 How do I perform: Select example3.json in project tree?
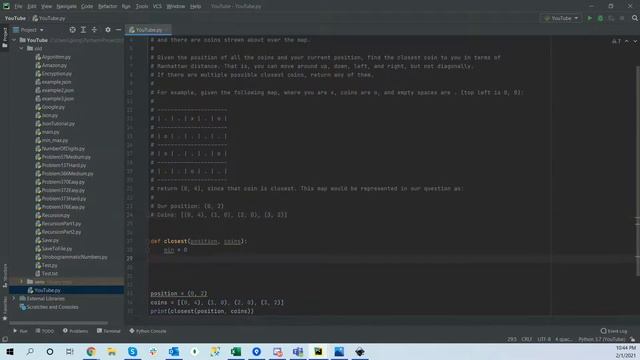(55, 99)
